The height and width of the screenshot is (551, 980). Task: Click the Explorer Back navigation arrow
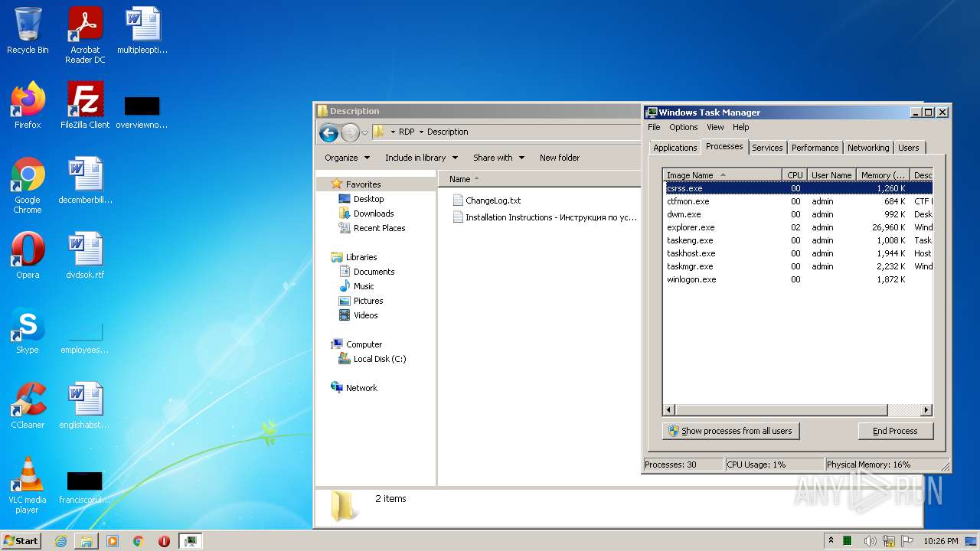[x=328, y=132]
